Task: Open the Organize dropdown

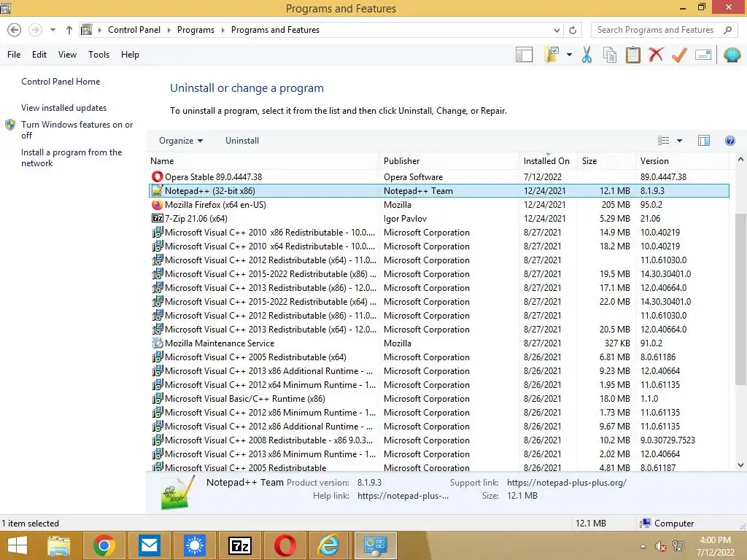Action: click(x=181, y=141)
